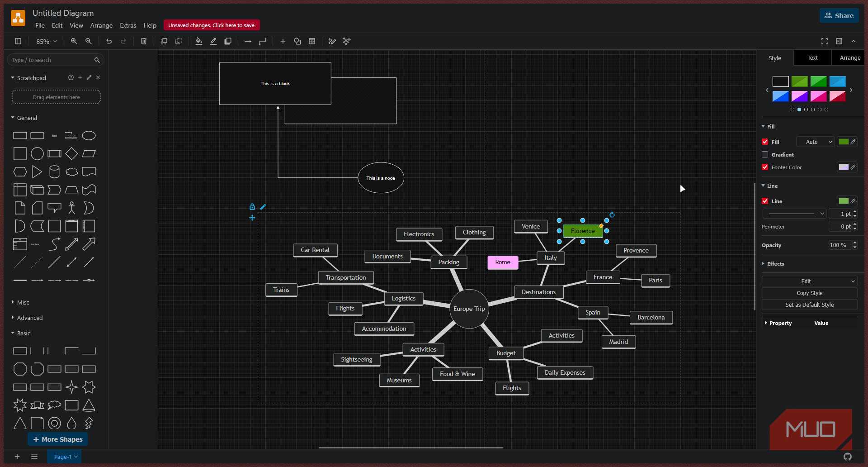Click the shape search input field

[x=56, y=60]
